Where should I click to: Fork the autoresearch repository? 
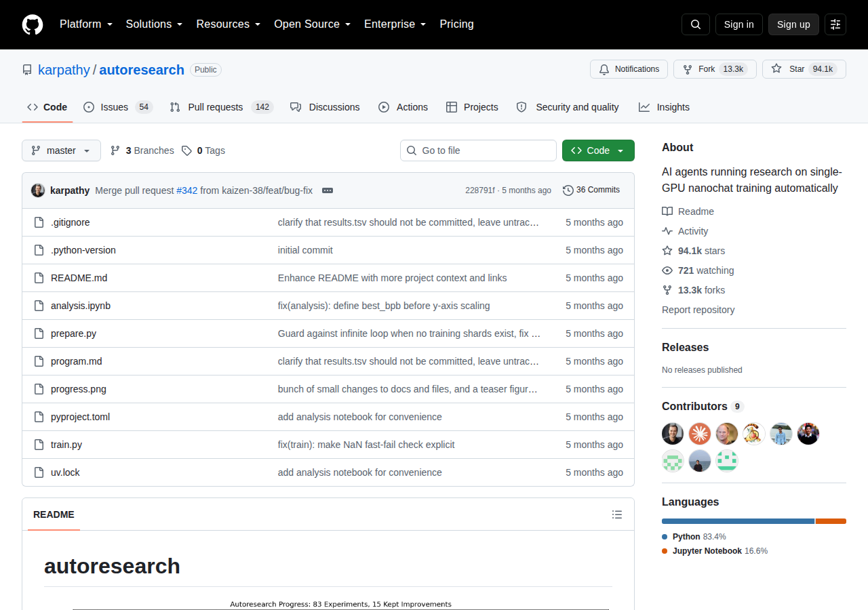[715, 69]
